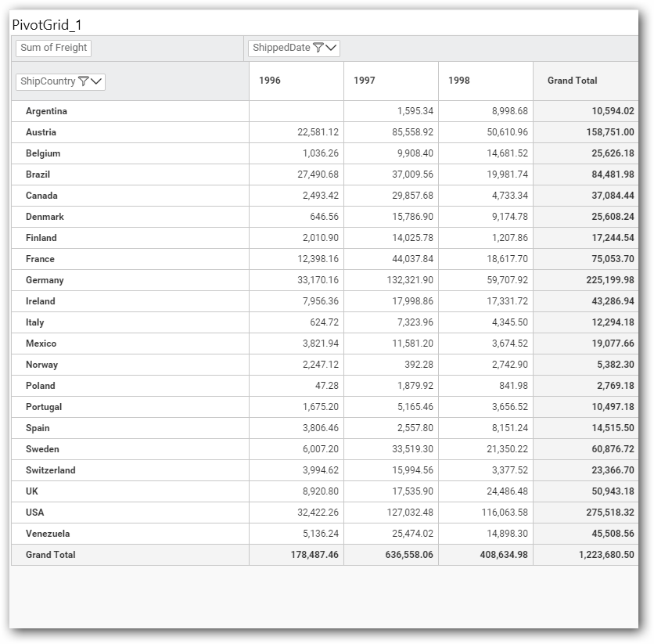Select the 1997 column header

click(x=365, y=81)
